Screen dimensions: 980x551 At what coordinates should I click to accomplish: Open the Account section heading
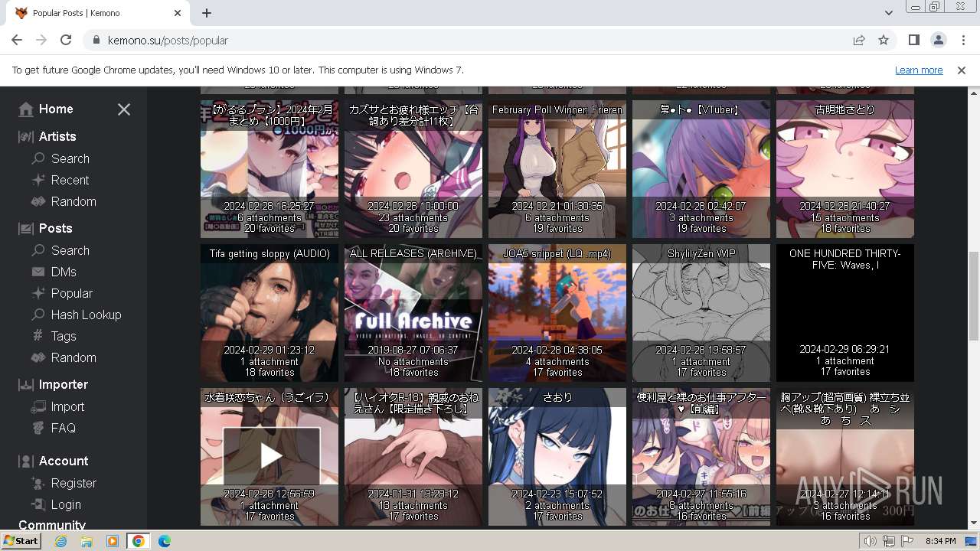pos(54,461)
